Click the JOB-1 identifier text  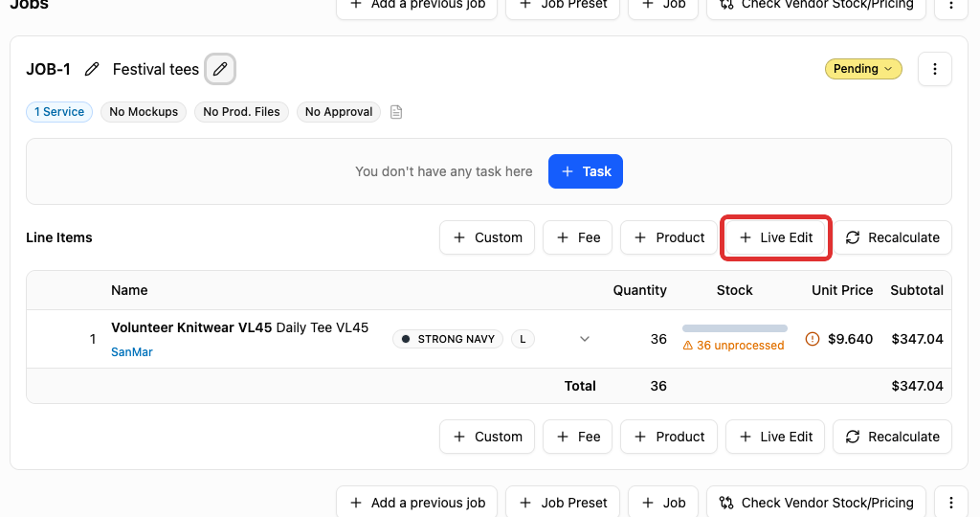[x=48, y=69]
